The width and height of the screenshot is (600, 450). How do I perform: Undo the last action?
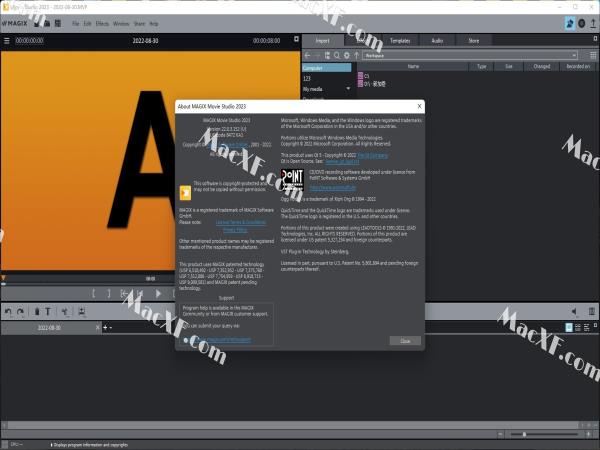point(8,312)
